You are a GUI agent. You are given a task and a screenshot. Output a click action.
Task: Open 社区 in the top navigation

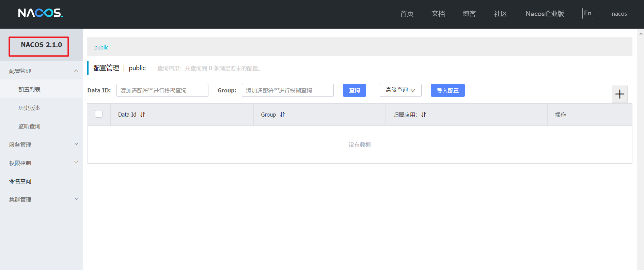point(501,14)
